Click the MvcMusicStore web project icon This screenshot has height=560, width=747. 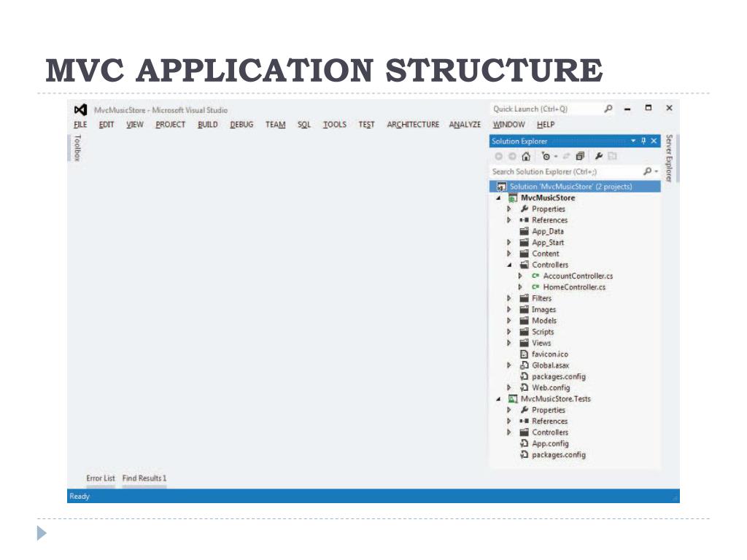click(x=513, y=198)
